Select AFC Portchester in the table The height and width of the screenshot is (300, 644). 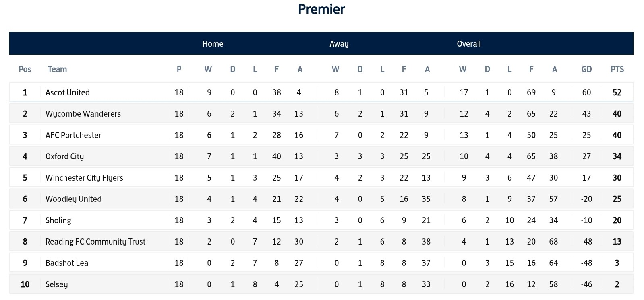point(73,135)
